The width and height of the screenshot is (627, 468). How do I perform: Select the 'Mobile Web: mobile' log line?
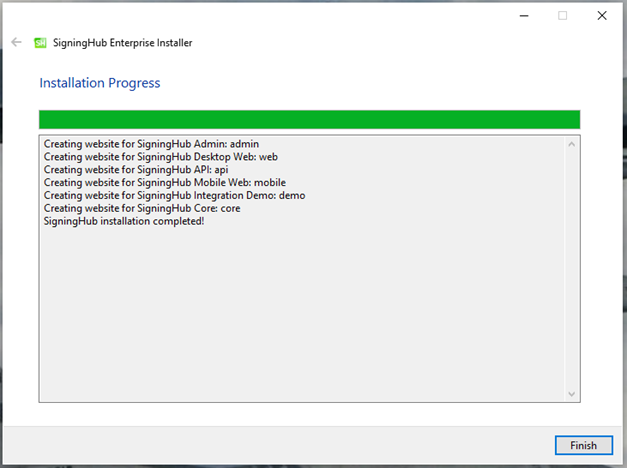point(165,182)
